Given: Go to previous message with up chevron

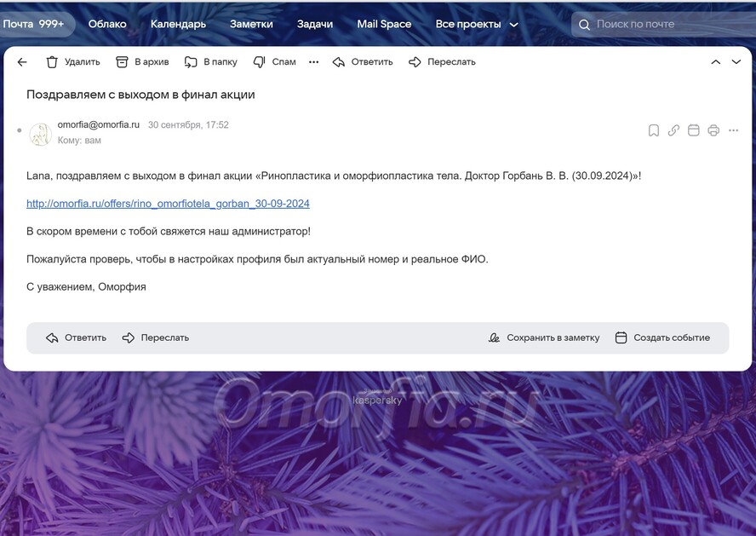Looking at the screenshot, I should (716, 61).
